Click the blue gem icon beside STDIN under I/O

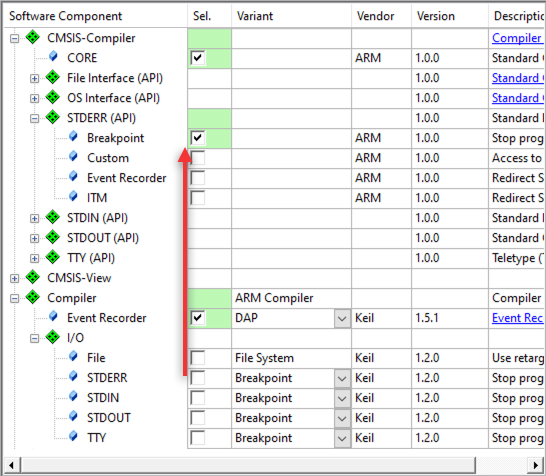point(73,397)
